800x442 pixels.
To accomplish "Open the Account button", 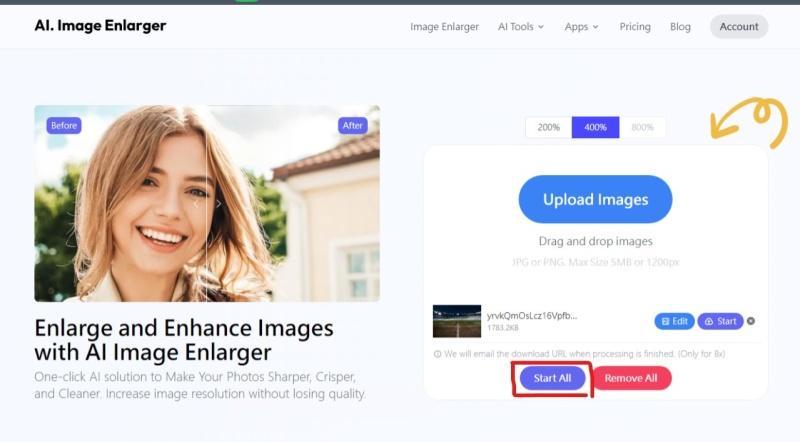I will (x=739, y=27).
